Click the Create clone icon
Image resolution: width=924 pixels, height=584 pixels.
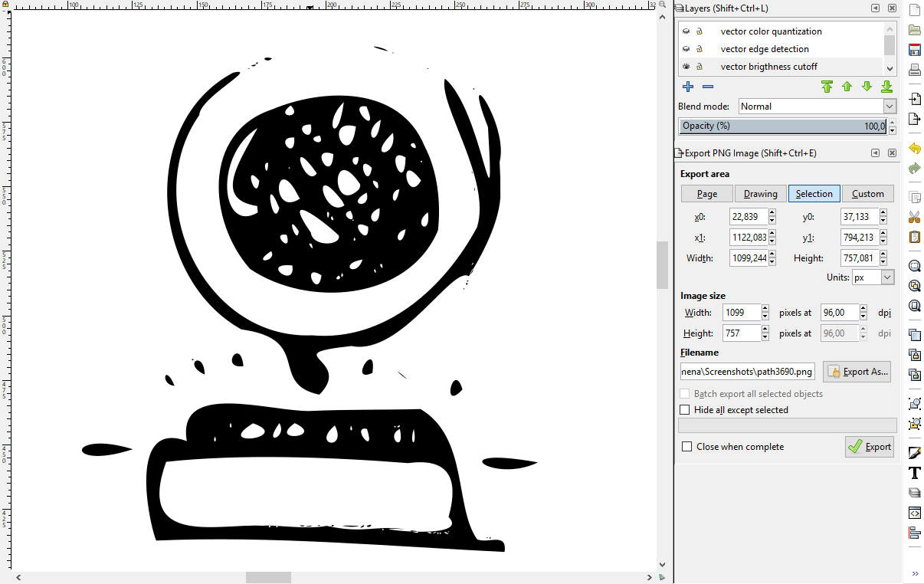click(x=914, y=355)
